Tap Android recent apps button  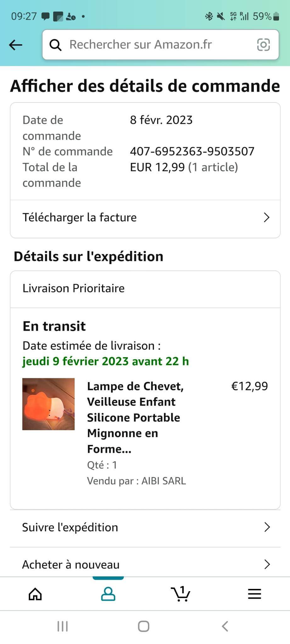coord(63,626)
